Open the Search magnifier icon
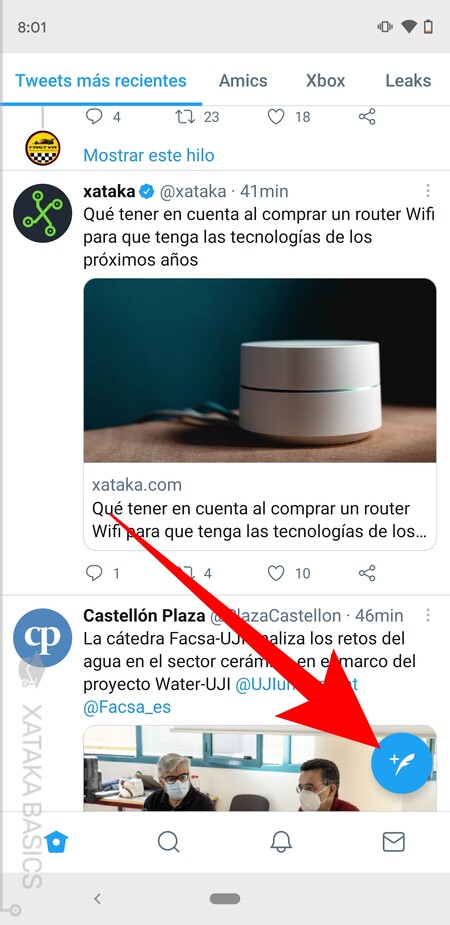 (x=169, y=842)
